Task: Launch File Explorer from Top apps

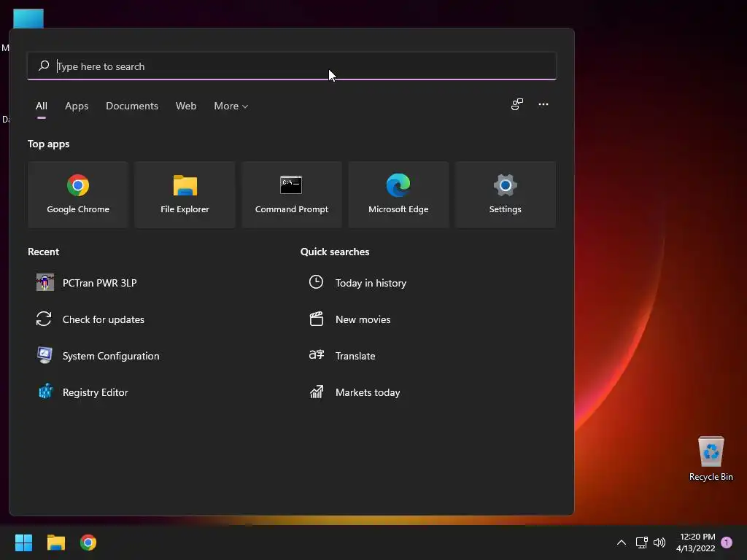Action: pos(185,194)
